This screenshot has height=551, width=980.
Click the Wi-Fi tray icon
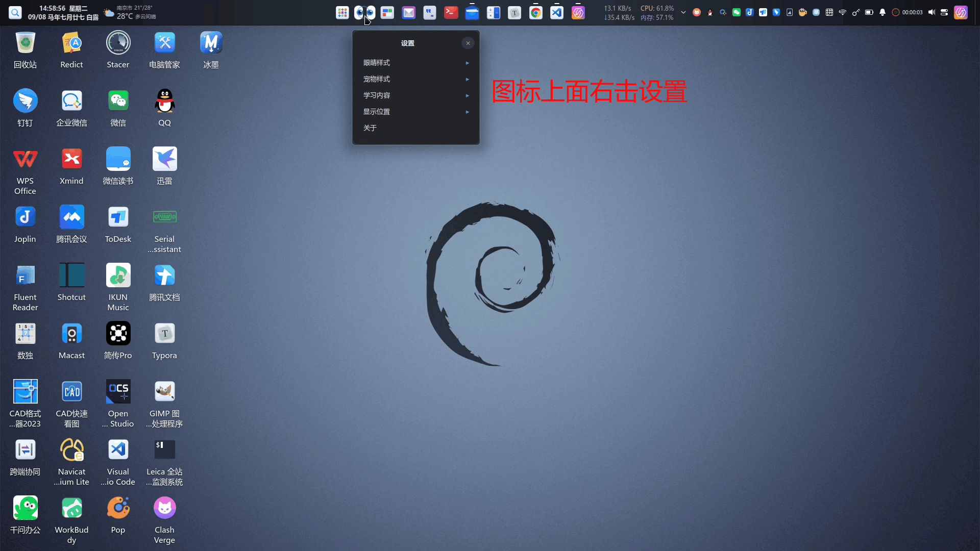click(843, 13)
